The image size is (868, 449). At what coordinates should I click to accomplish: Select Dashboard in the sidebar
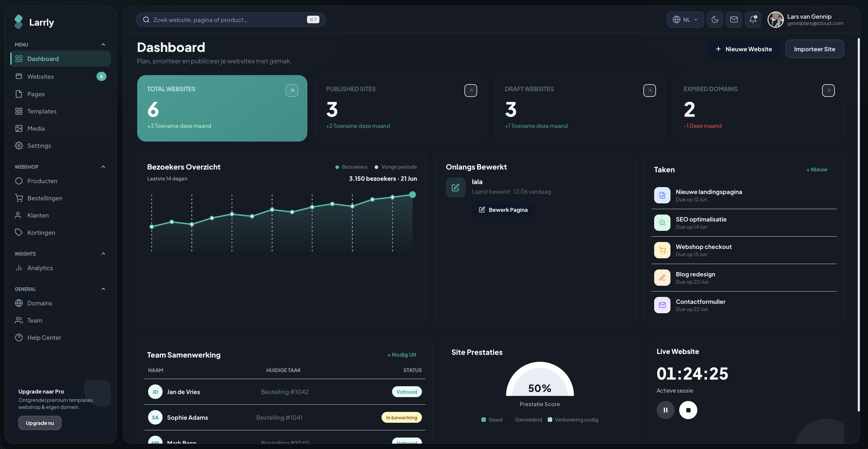point(61,59)
